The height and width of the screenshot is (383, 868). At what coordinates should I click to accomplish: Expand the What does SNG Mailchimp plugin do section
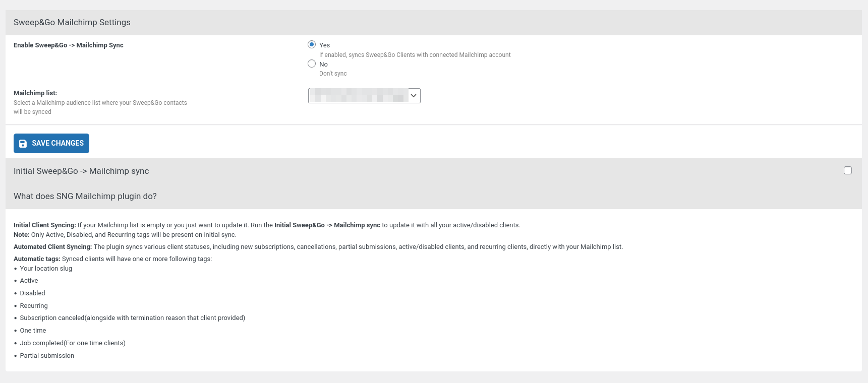point(85,197)
